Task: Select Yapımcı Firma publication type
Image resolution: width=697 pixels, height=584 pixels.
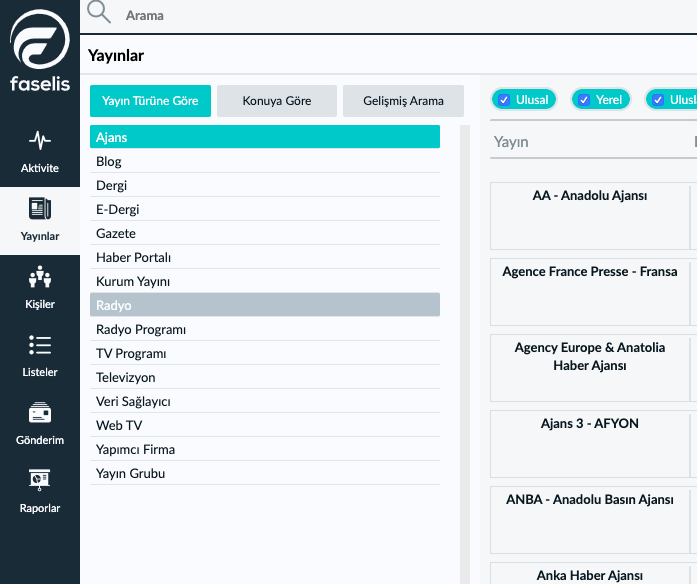Action: click(265, 449)
